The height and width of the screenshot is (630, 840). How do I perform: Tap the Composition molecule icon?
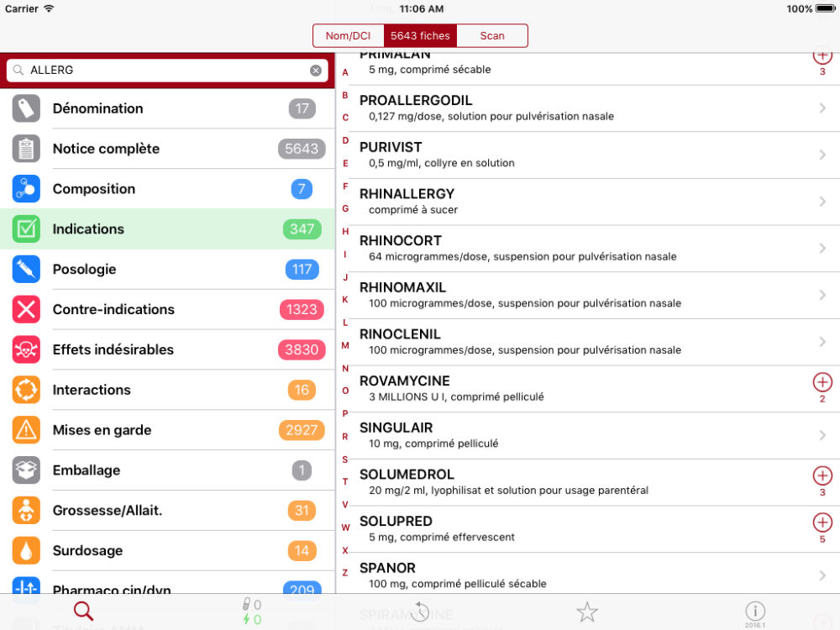tap(26, 188)
